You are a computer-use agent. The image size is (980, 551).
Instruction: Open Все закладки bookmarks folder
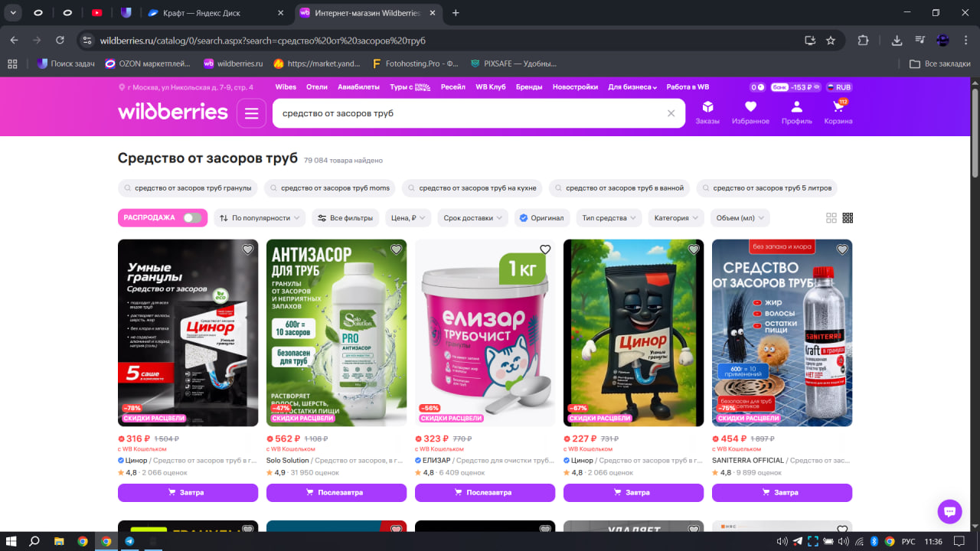click(x=940, y=64)
